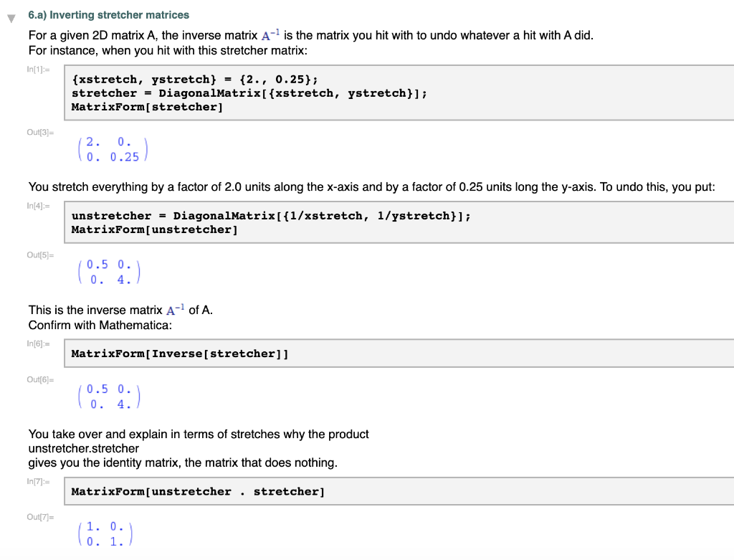
Task: Click the stretcher matrix output showing 2. and 0.25
Action: click(111, 148)
